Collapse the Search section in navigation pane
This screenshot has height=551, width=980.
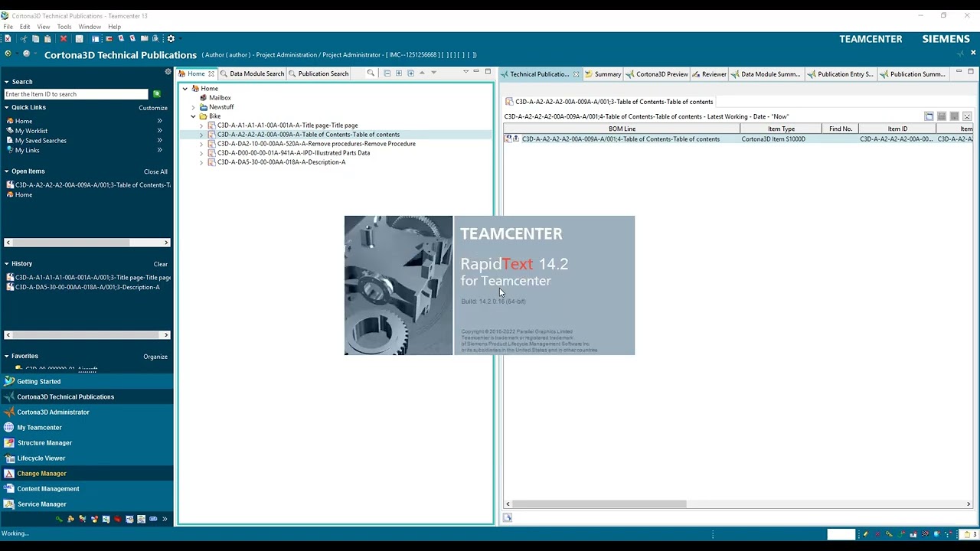6,82
